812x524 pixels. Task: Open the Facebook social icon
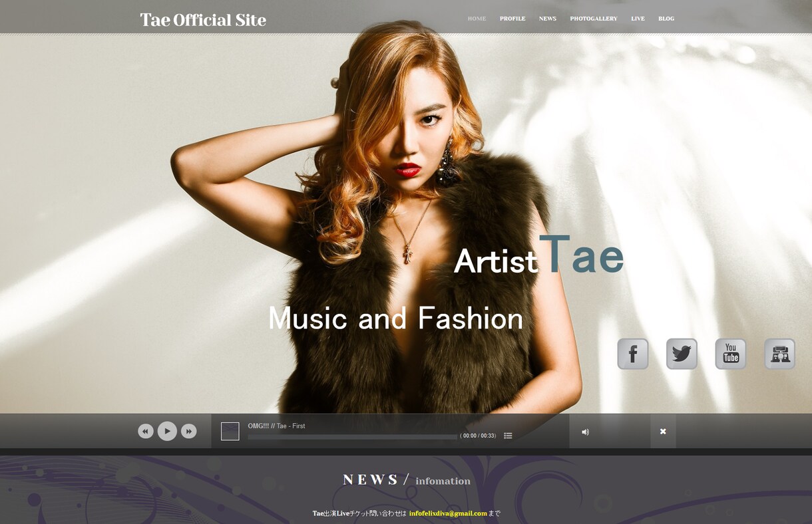(x=633, y=354)
